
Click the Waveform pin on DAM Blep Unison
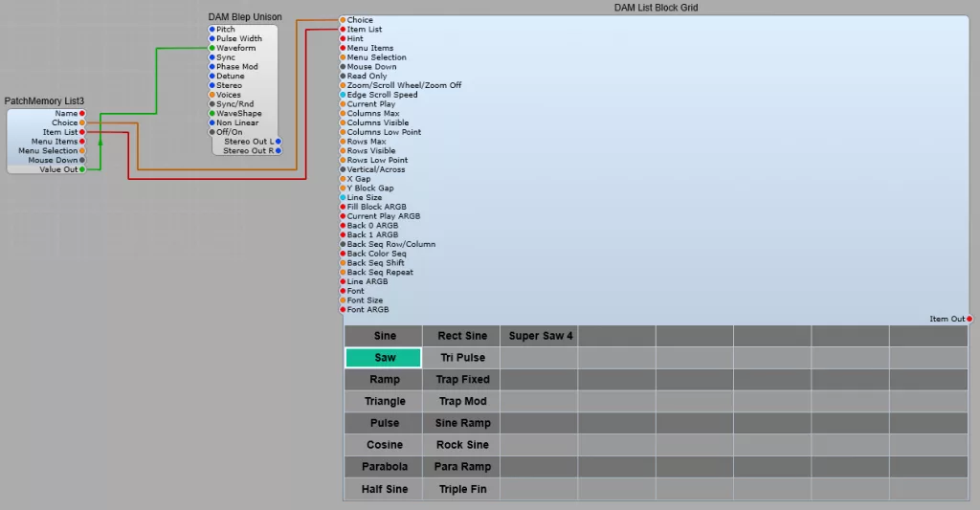pyautogui.click(x=212, y=48)
